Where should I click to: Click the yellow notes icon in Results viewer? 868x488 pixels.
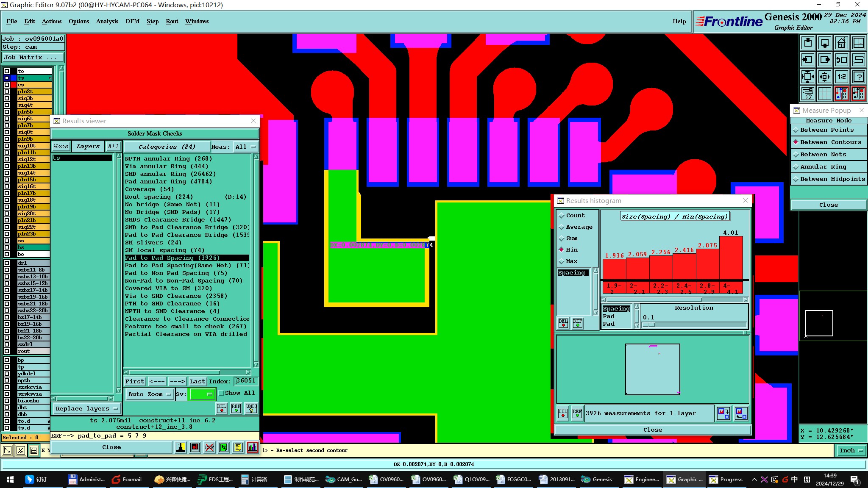(238, 447)
